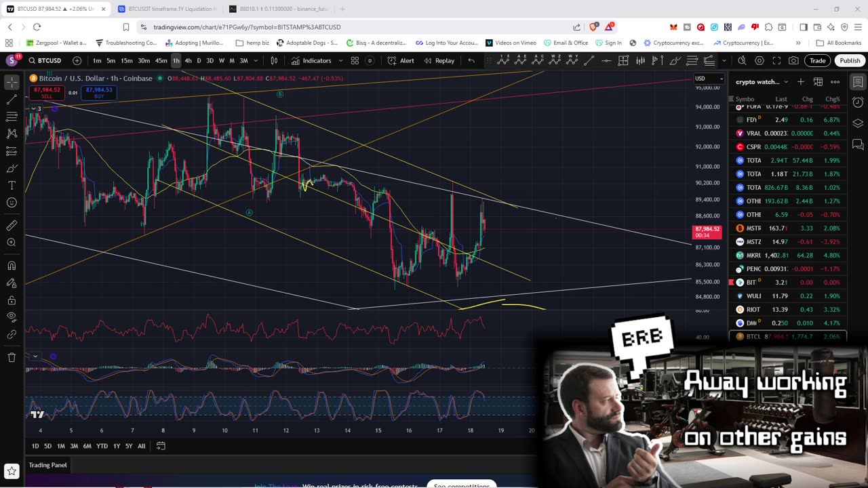Viewport: 868px width, 488px height.
Task: Undo the last chart action
Action: (471, 60)
